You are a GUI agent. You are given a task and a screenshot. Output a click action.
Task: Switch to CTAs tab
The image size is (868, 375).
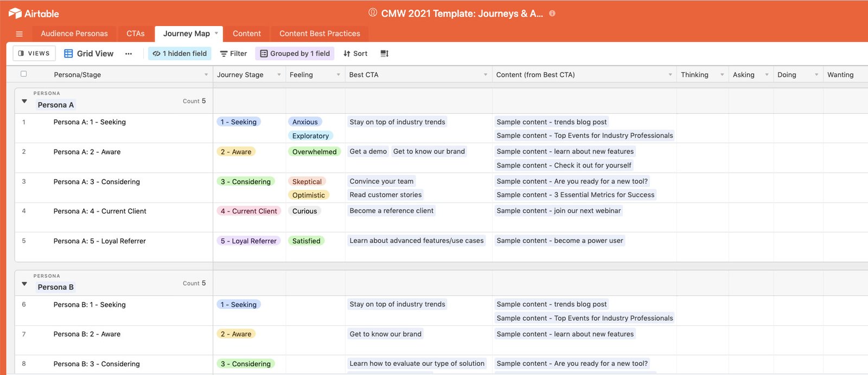pos(136,34)
